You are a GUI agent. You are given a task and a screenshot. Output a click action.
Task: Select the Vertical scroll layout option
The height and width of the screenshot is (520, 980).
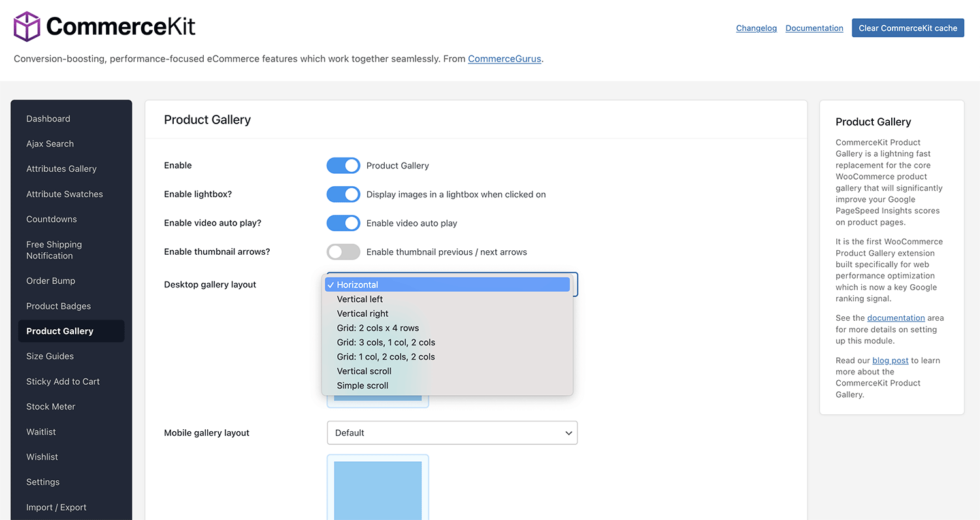448,371
